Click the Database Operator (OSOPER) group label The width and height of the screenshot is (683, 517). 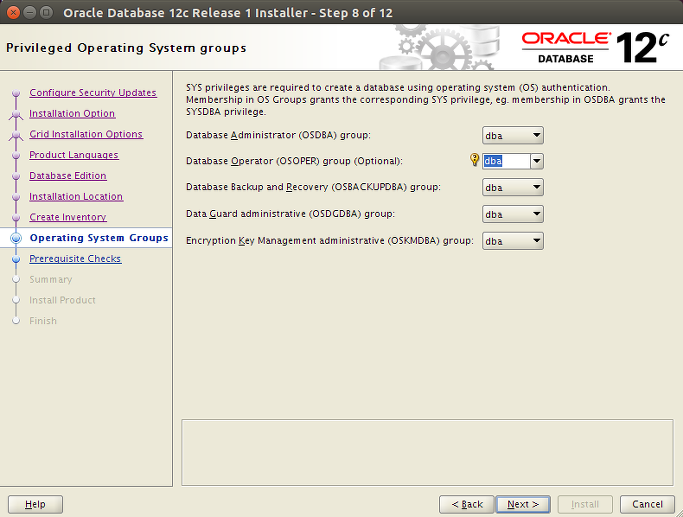click(294, 161)
